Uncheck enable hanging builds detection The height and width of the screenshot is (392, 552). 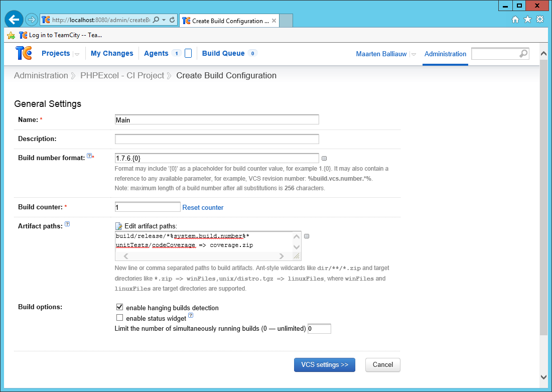(119, 307)
